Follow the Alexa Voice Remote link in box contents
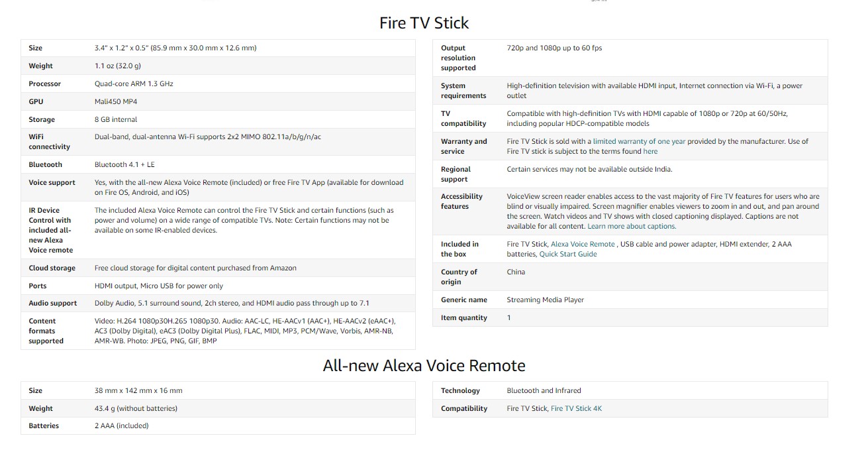The height and width of the screenshot is (454, 868). (x=583, y=244)
